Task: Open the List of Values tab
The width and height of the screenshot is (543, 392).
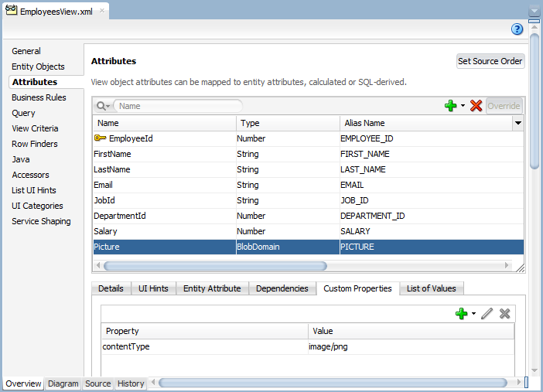Action: pyautogui.click(x=431, y=288)
